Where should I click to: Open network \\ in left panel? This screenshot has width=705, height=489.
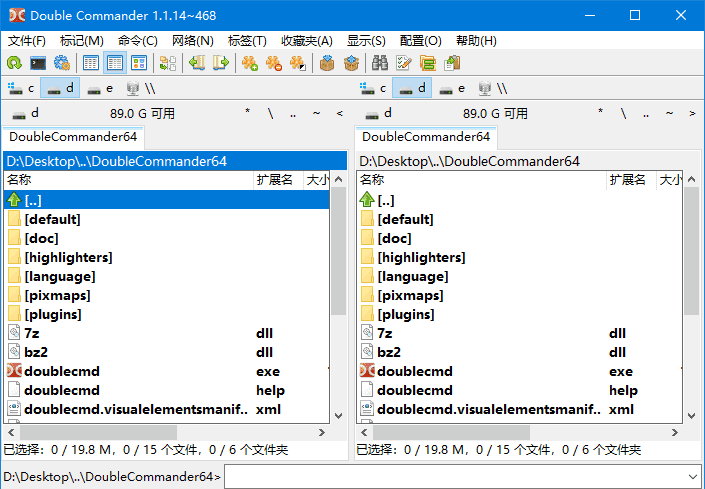(x=140, y=88)
